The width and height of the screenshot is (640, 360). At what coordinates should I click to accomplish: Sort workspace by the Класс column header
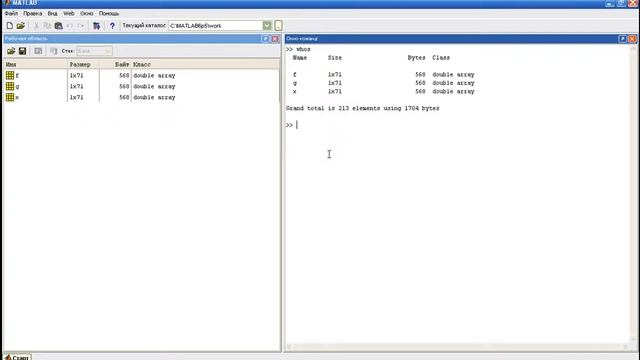pos(205,64)
